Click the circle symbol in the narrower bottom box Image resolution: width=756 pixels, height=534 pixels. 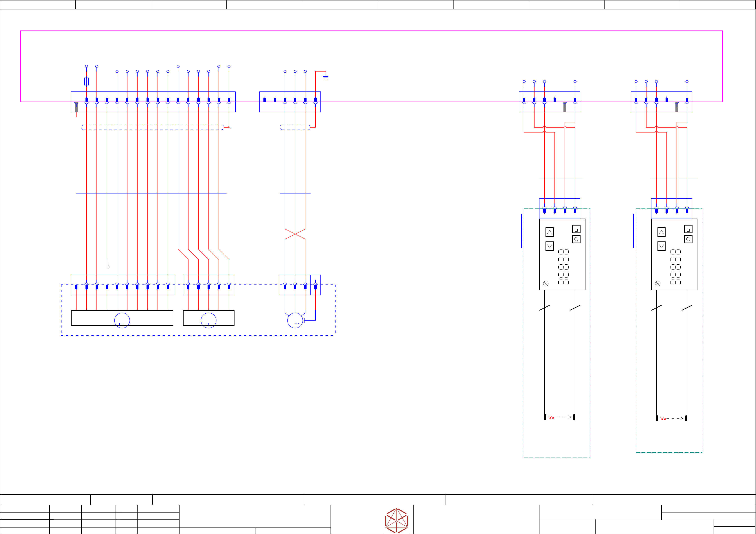pyautogui.click(x=208, y=320)
